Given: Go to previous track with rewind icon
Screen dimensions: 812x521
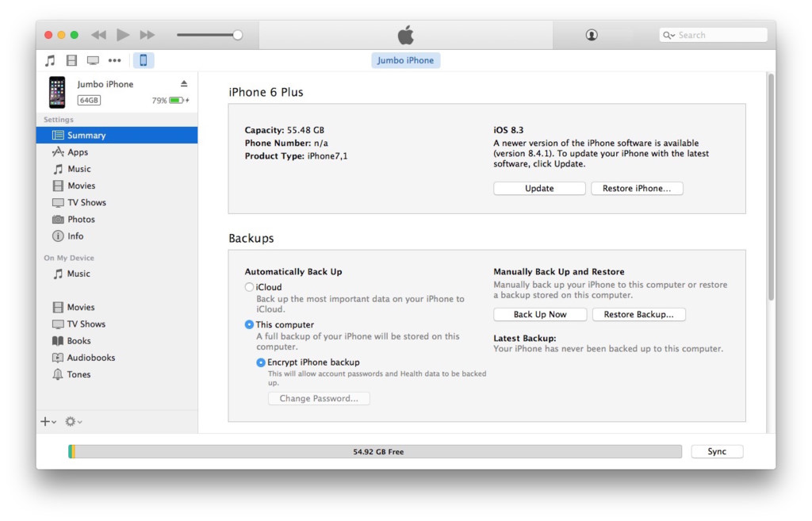Looking at the screenshot, I should [98, 35].
